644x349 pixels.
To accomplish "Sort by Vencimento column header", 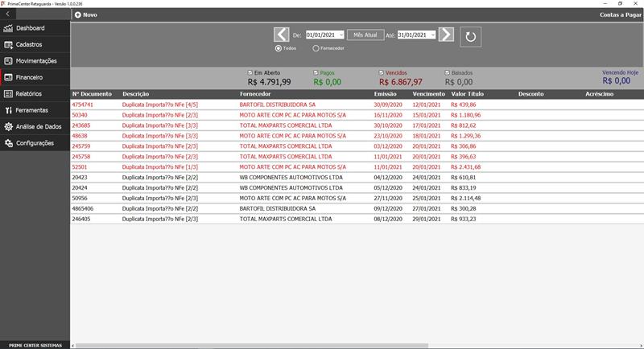I will point(429,94).
